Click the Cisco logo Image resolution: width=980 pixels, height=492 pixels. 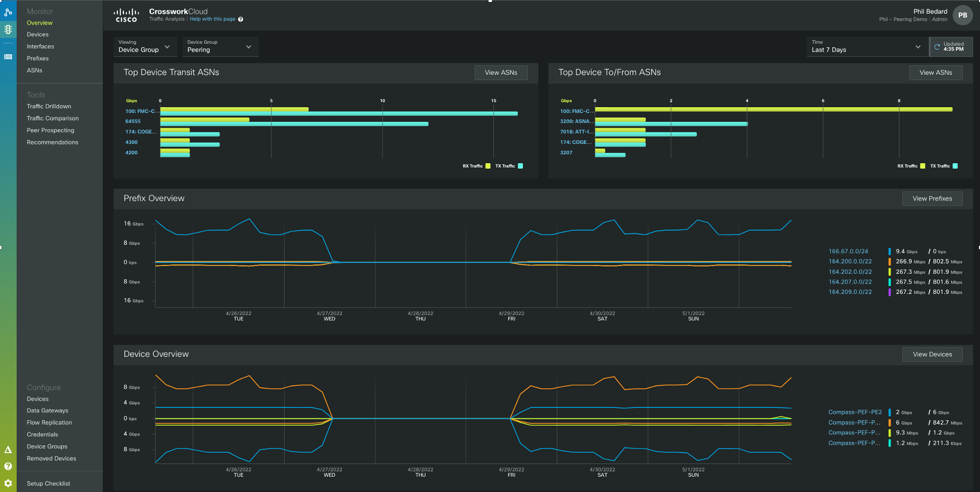[x=126, y=15]
